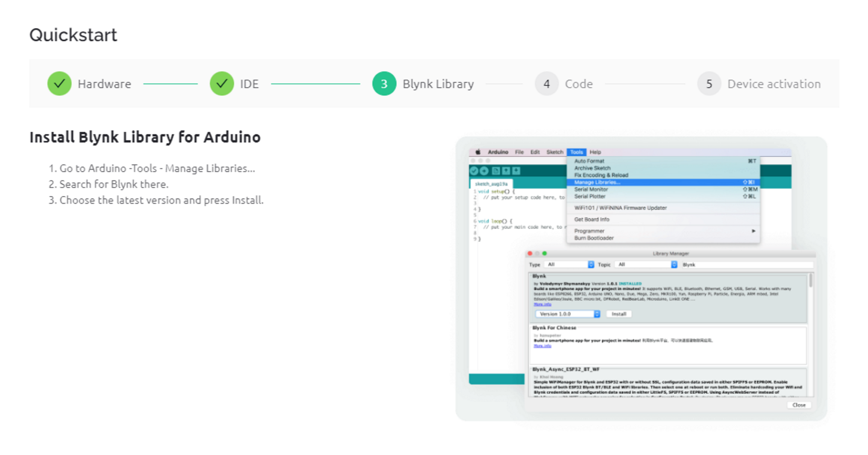Open the File menu in the illustration

pos(519,152)
